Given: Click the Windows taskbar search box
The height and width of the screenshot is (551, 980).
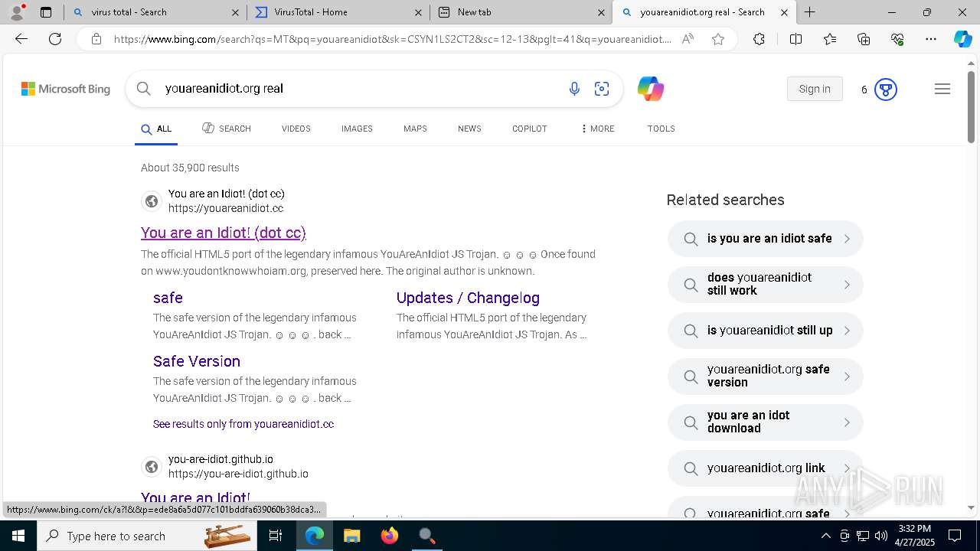Looking at the screenshot, I should click(148, 536).
